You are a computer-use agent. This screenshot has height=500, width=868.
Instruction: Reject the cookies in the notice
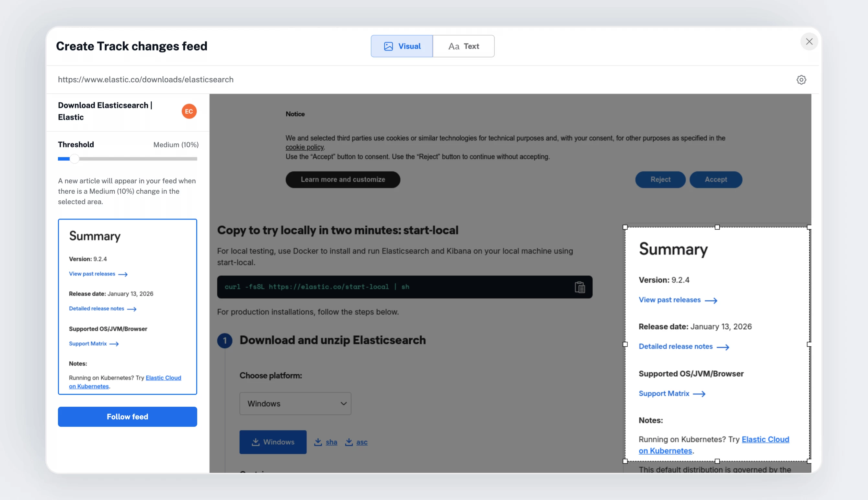coord(660,180)
